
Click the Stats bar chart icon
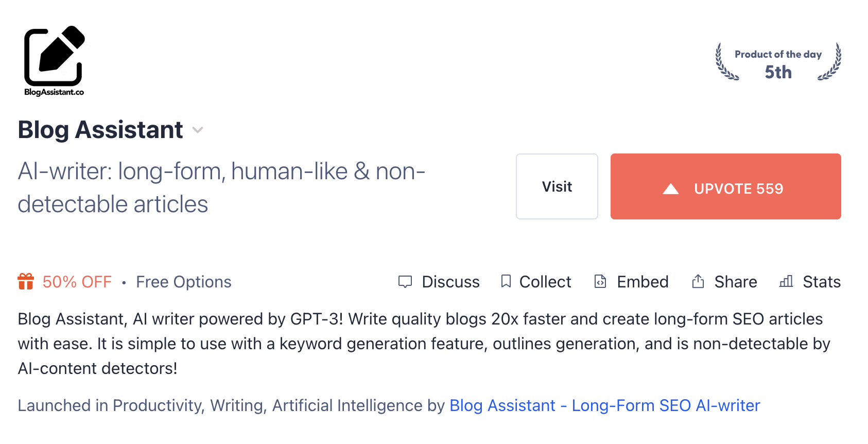coord(786,281)
